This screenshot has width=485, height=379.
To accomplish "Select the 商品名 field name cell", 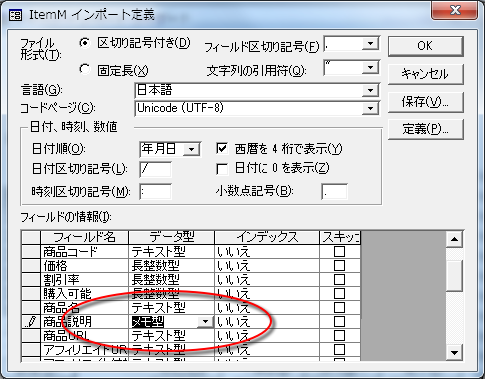I will tap(84, 307).
